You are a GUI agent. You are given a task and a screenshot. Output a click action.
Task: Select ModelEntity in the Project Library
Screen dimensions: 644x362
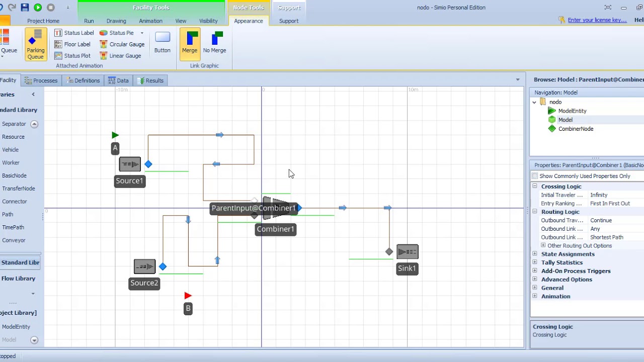(16, 327)
